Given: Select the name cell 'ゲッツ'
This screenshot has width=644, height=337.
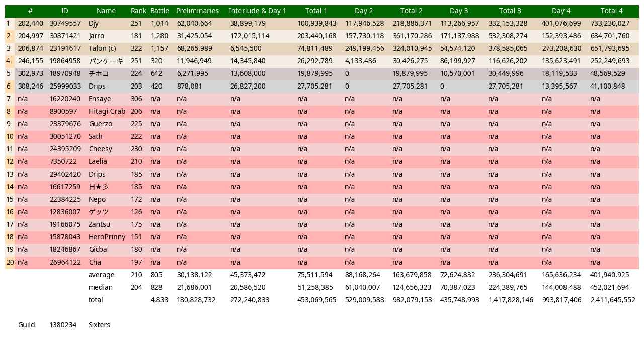Looking at the screenshot, I should tap(99, 212).
